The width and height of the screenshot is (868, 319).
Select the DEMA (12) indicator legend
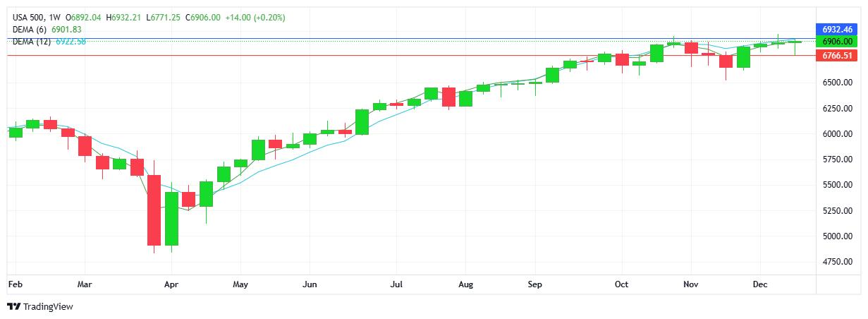click(32, 42)
